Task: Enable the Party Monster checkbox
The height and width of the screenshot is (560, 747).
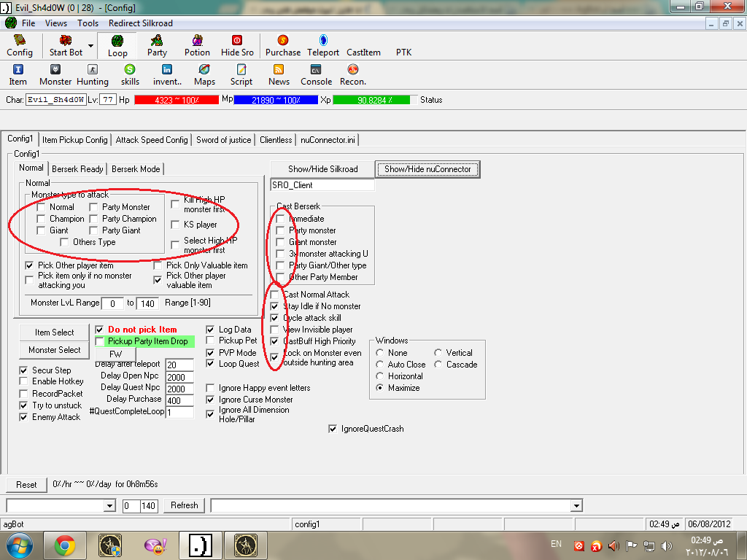Action: click(94, 207)
